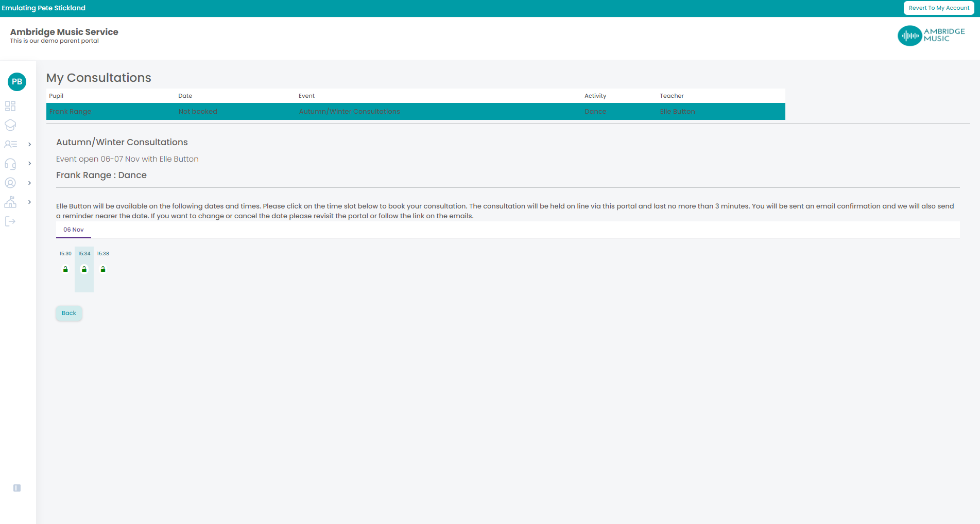Screen dimensions: 980x524
Task: Click the Teacher column header
Action: click(672, 96)
